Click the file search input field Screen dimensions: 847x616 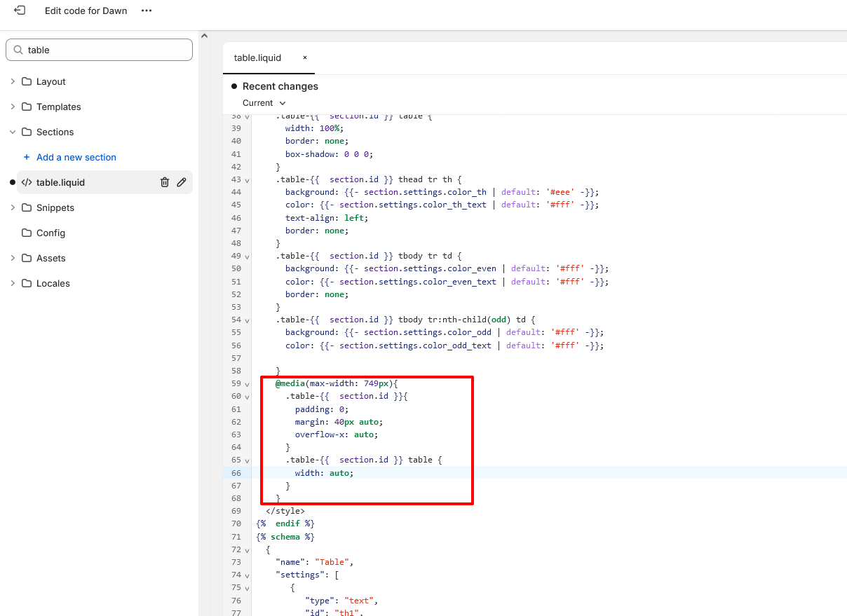tap(105, 50)
